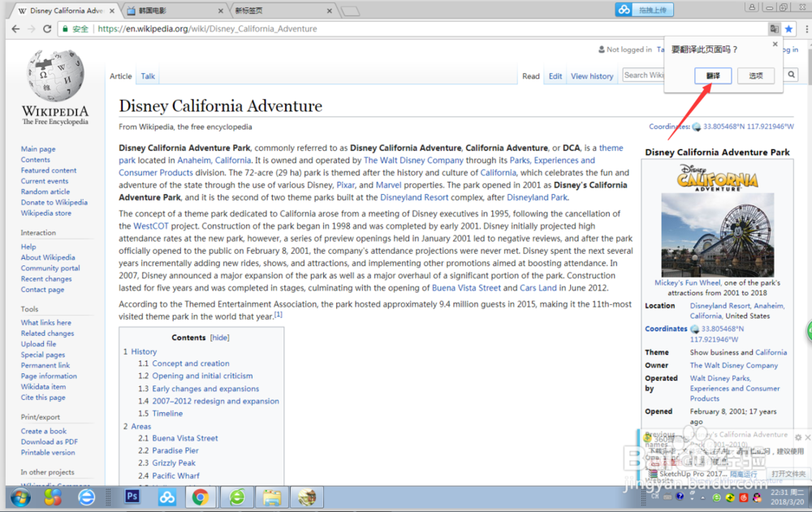The height and width of the screenshot is (512, 812).
Task: Open Chrome from the taskbar
Action: [201, 497]
